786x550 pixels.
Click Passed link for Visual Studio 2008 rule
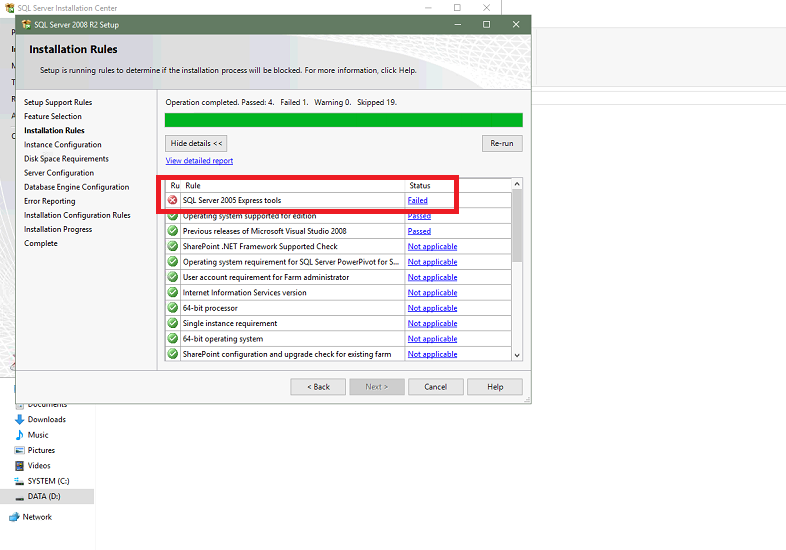coord(419,231)
